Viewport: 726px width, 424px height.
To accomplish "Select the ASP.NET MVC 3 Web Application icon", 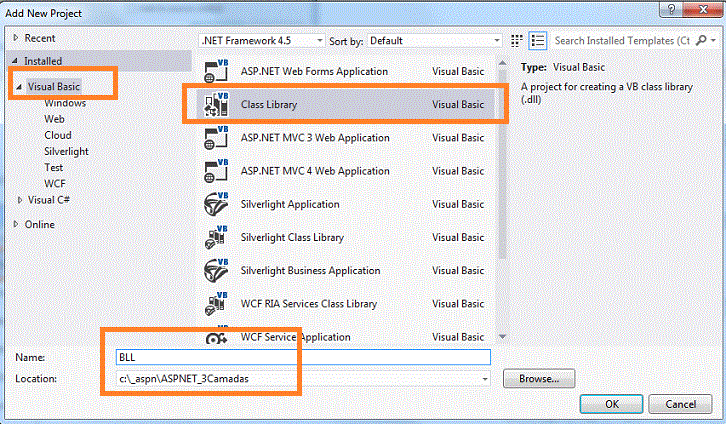I will [216, 138].
